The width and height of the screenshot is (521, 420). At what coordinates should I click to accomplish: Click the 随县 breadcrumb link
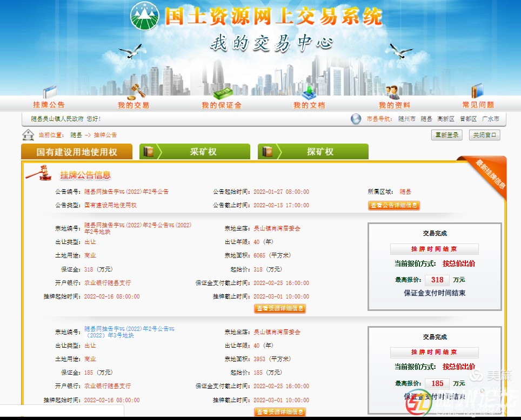pyautogui.click(x=76, y=135)
